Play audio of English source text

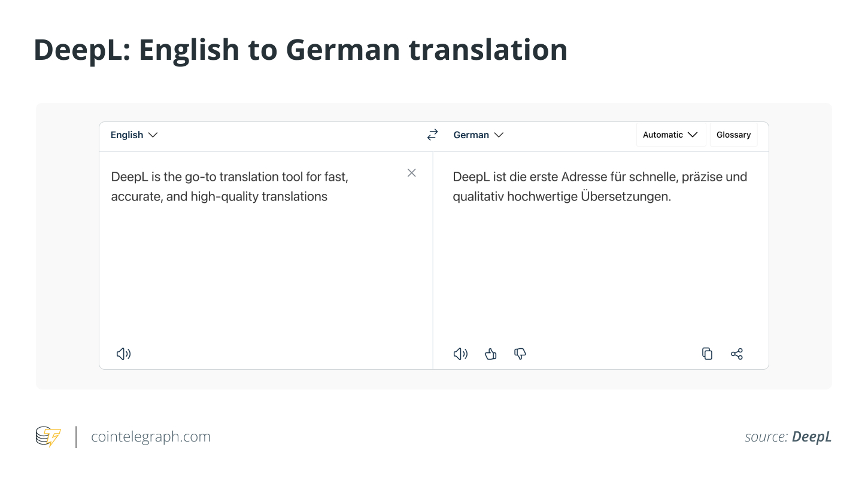click(123, 354)
